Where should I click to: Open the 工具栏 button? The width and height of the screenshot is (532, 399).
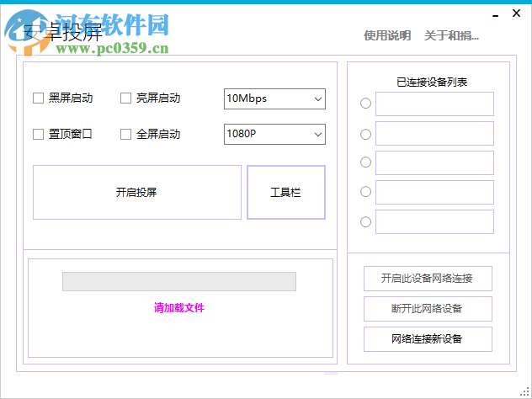286,193
